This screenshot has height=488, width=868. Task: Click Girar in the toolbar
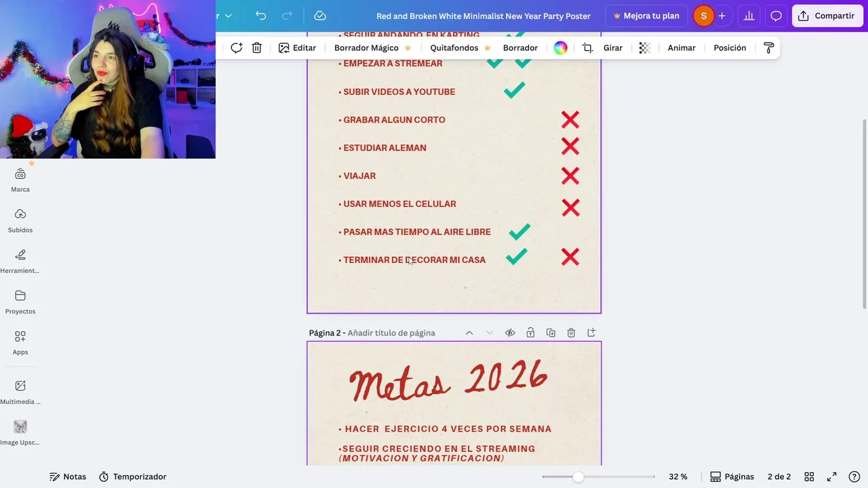(613, 48)
